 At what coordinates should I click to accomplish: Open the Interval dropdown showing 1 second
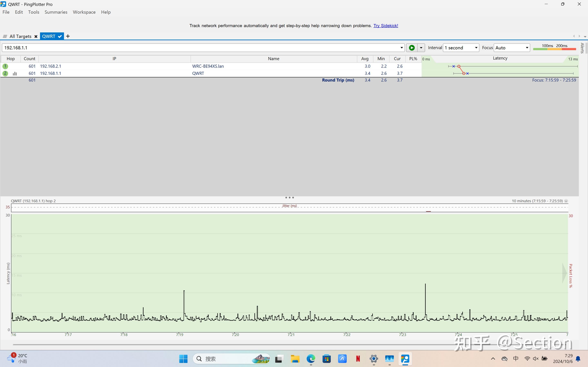pos(461,48)
